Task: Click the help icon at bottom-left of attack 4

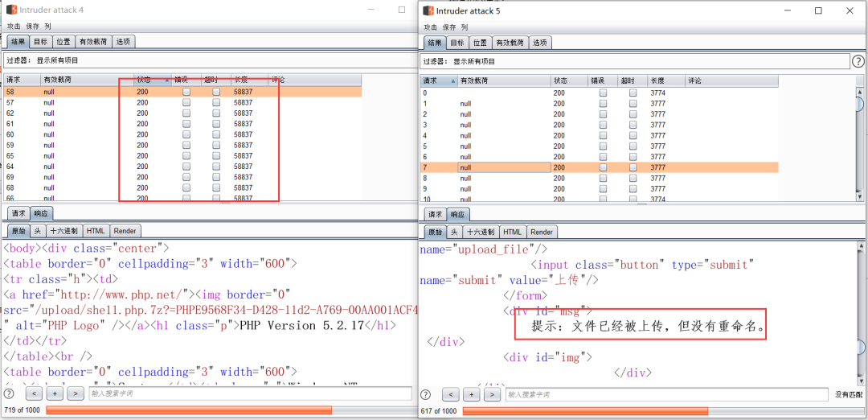Action: pyautogui.click(x=9, y=394)
